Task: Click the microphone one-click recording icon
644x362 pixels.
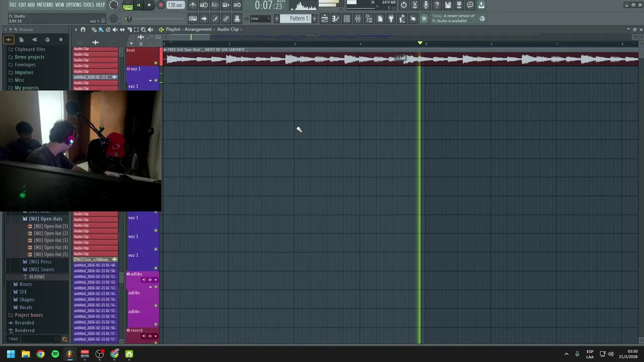Action: click(x=426, y=5)
